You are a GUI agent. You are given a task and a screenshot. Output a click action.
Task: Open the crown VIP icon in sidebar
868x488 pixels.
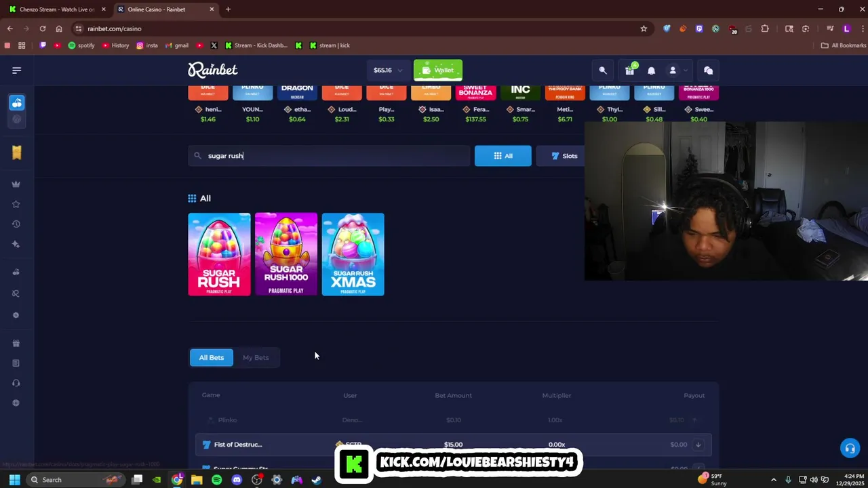16,184
